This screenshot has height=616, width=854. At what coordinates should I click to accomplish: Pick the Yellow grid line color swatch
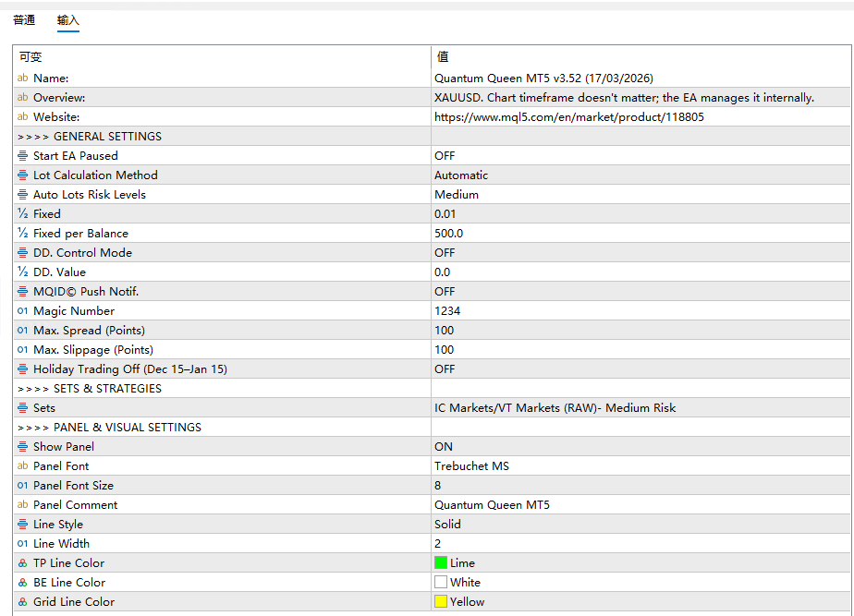[x=441, y=601]
